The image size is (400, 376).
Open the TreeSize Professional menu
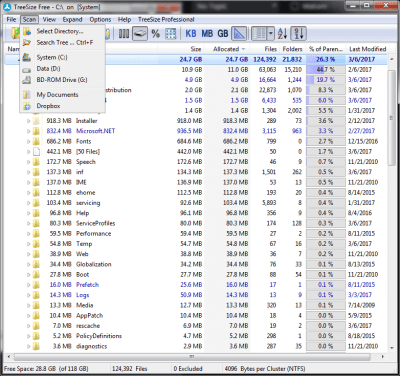tap(166, 19)
